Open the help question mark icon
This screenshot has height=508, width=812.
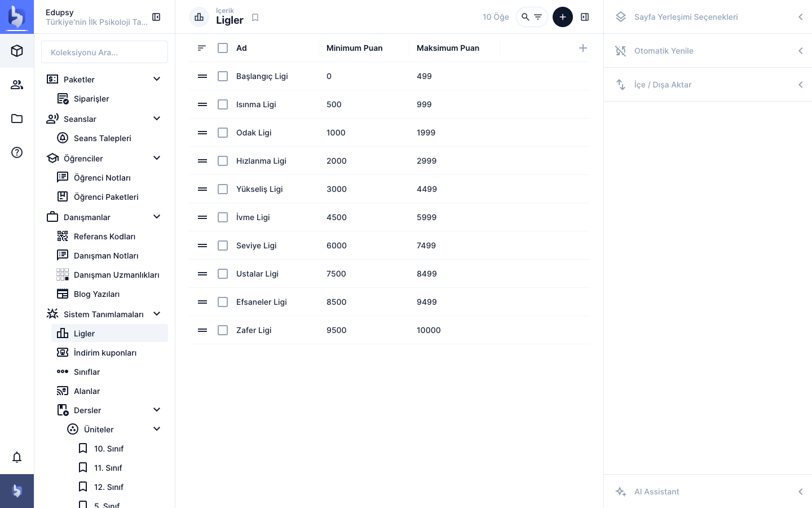pos(17,152)
